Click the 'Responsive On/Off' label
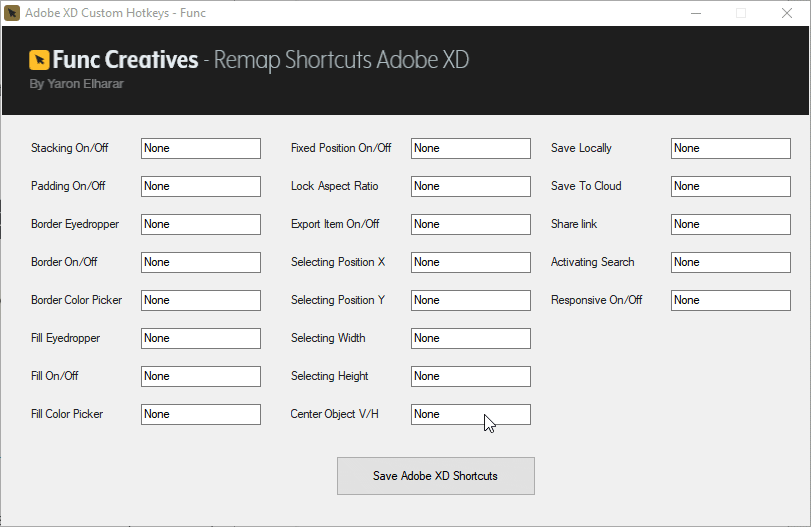Screen dimensions: 811x527 click(x=596, y=300)
